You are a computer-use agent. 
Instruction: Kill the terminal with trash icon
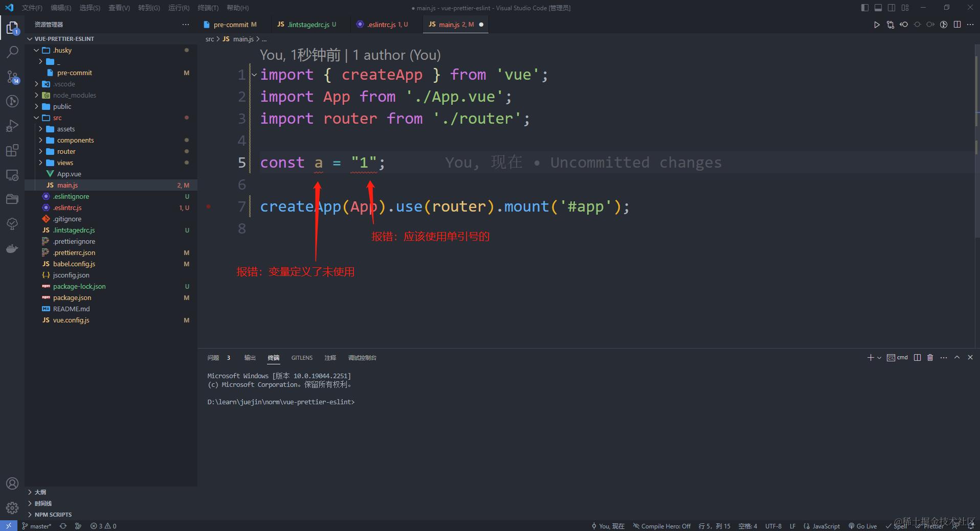point(930,358)
